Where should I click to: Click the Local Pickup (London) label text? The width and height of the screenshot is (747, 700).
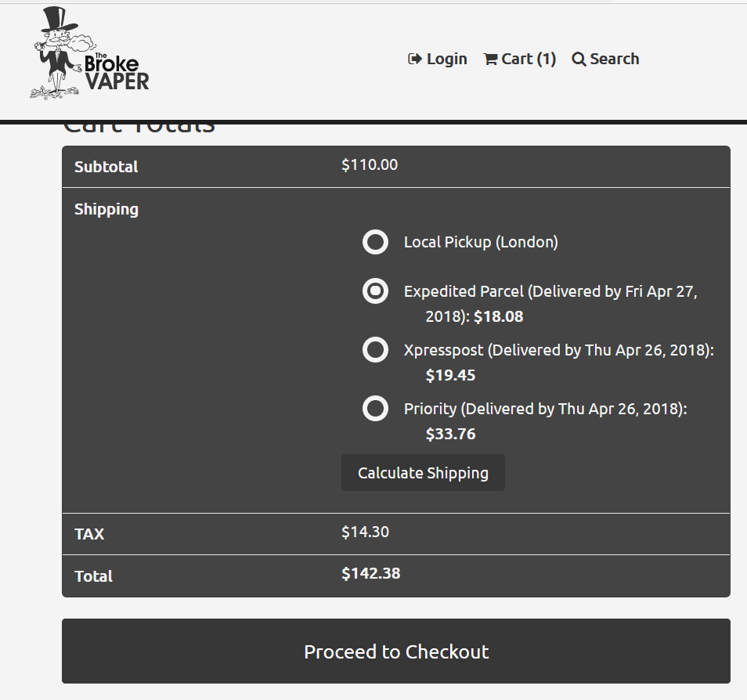click(481, 242)
